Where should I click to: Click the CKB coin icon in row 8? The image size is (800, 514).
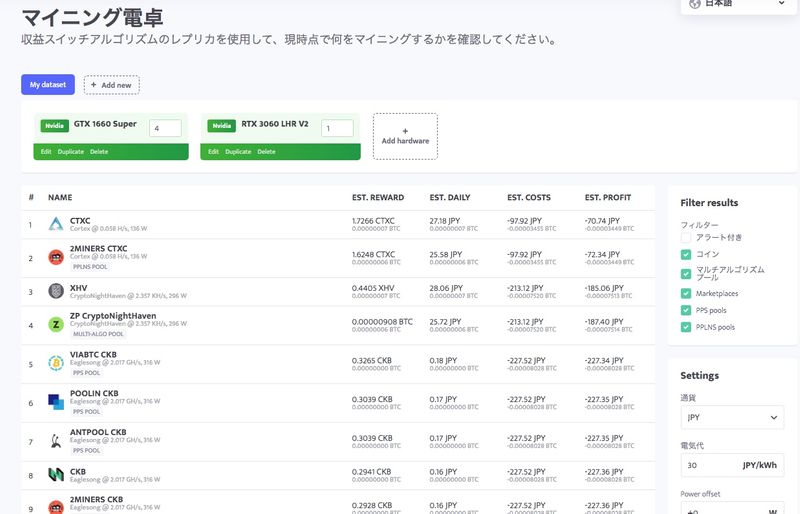(x=56, y=474)
